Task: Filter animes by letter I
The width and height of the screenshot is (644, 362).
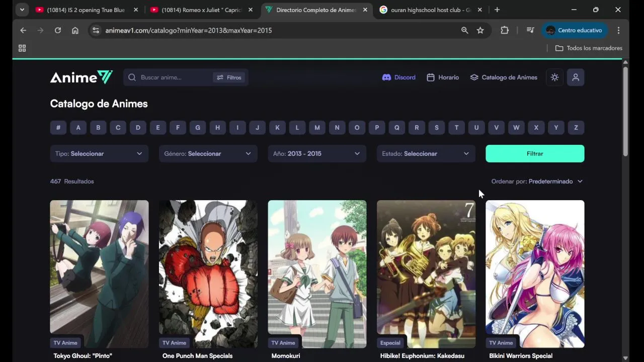Action: click(237, 128)
